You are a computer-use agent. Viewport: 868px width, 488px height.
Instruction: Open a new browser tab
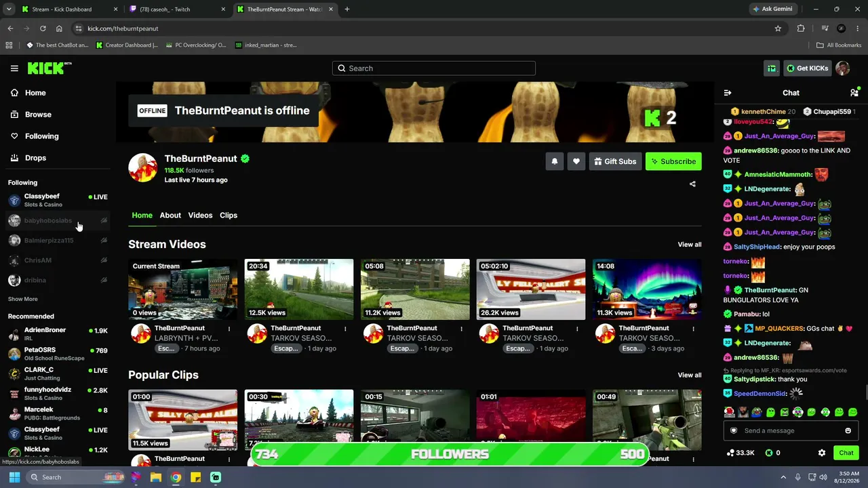tap(347, 9)
